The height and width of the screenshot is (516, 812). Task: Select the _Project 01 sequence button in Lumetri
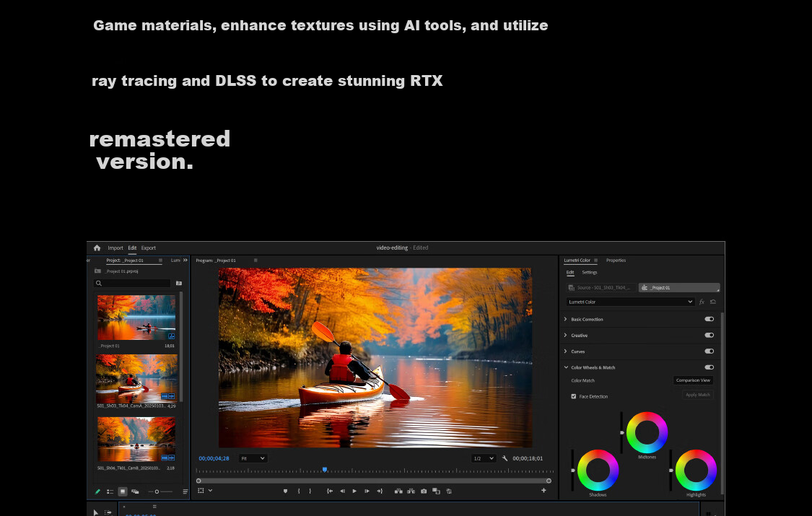[x=679, y=288]
